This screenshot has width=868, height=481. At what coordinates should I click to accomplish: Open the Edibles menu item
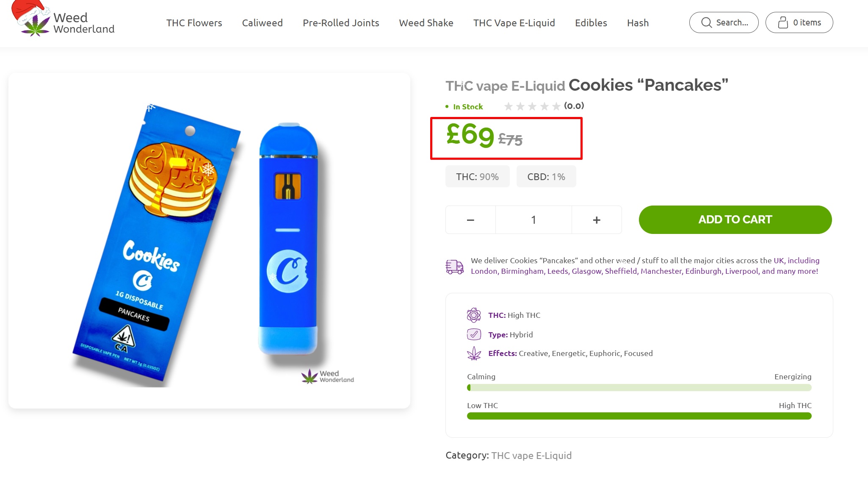[x=591, y=23]
